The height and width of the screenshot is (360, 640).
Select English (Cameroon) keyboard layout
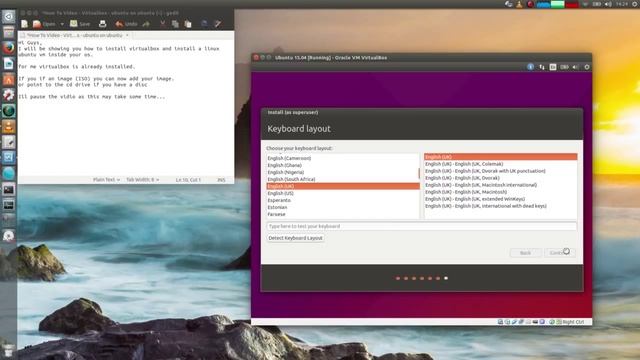click(343, 158)
